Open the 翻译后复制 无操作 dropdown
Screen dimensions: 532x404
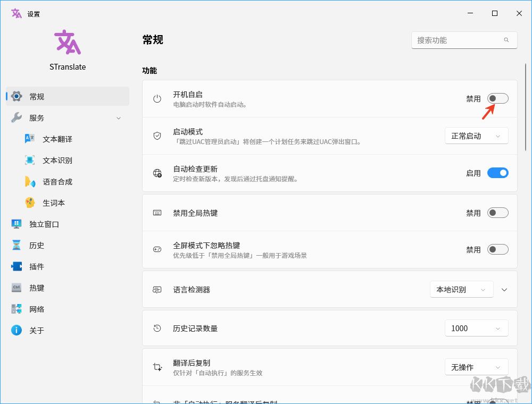[x=476, y=367]
